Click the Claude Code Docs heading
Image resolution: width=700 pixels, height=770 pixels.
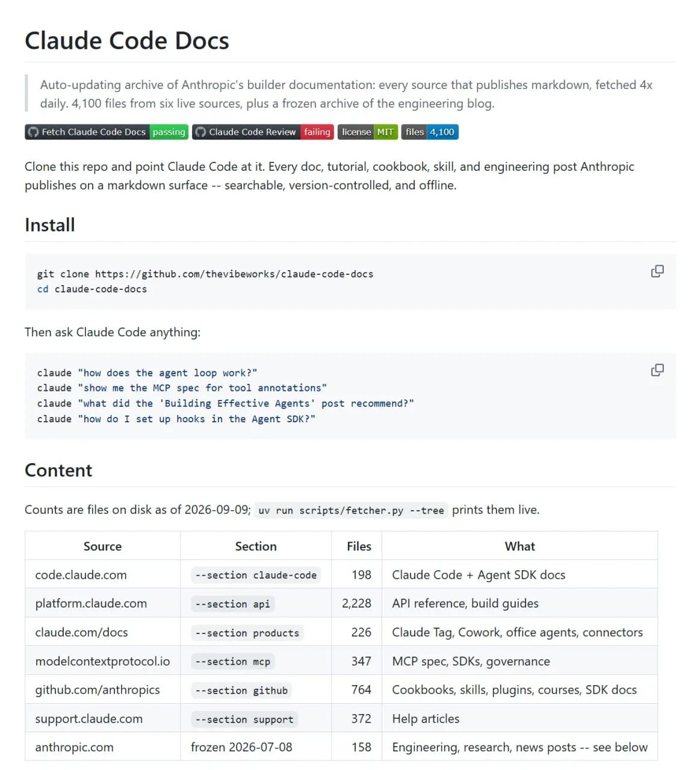(127, 41)
